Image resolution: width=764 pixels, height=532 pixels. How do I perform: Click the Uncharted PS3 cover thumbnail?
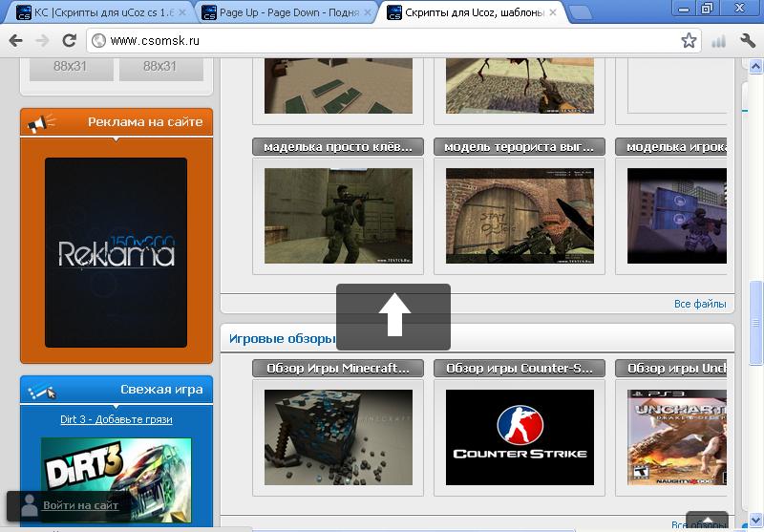[677, 437]
